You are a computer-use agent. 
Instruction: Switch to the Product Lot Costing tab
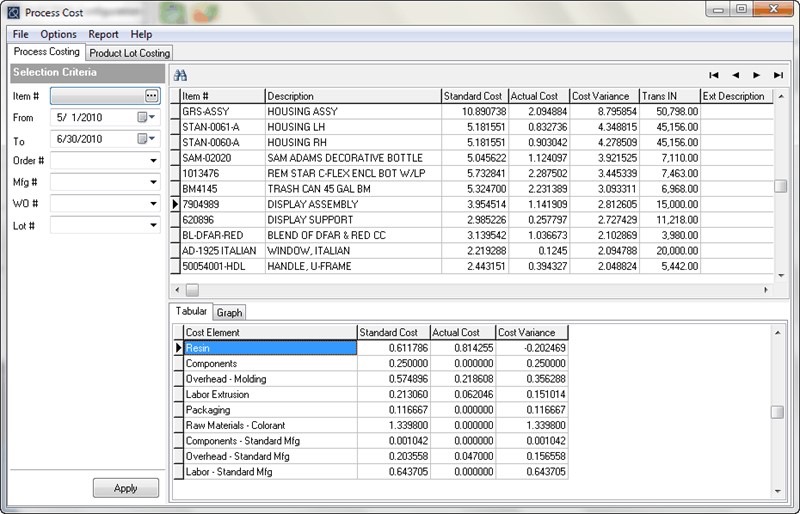click(130, 53)
